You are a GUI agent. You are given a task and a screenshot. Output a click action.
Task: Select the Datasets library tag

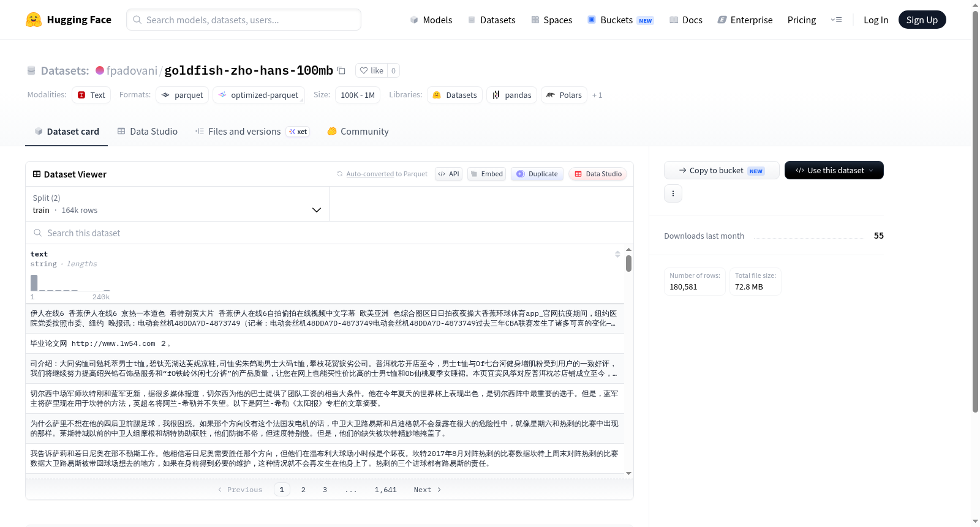click(x=455, y=95)
